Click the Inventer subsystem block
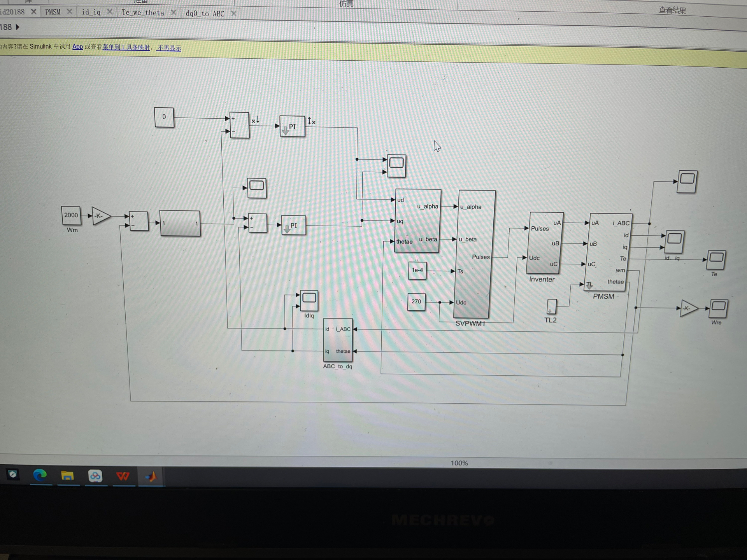Viewport: 747px width, 560px height. coord(544,243)
